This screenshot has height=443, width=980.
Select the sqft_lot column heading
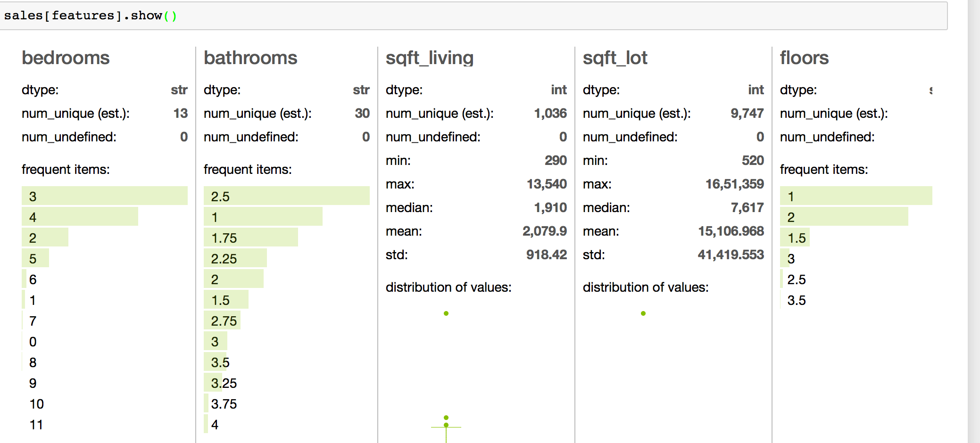click(615, 58)
